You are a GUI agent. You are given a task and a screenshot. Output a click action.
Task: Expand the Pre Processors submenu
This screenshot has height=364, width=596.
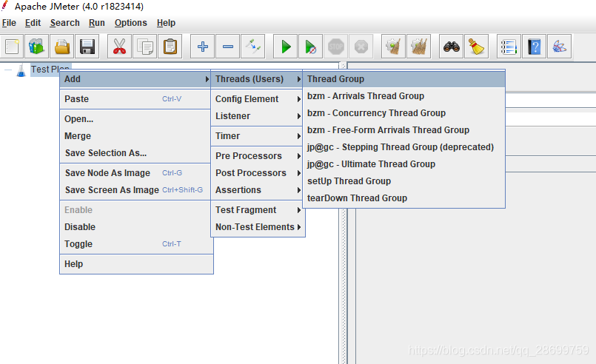point(257,156)
